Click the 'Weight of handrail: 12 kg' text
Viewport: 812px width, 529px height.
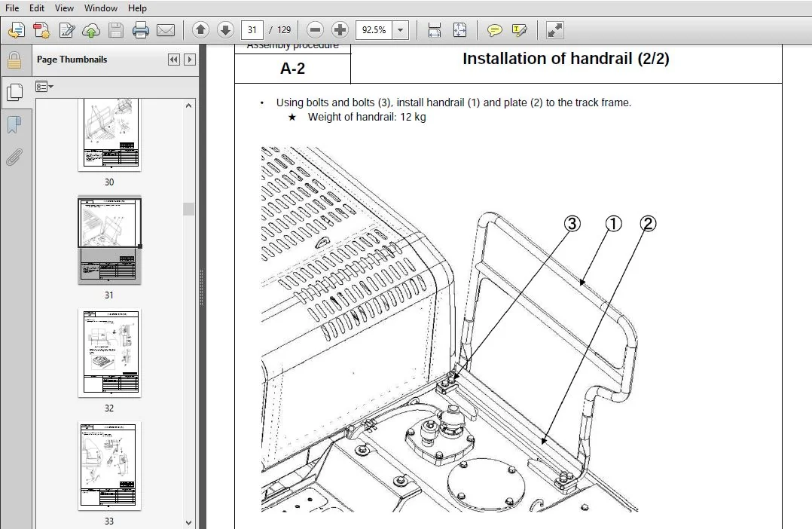[x=367, y=117]
